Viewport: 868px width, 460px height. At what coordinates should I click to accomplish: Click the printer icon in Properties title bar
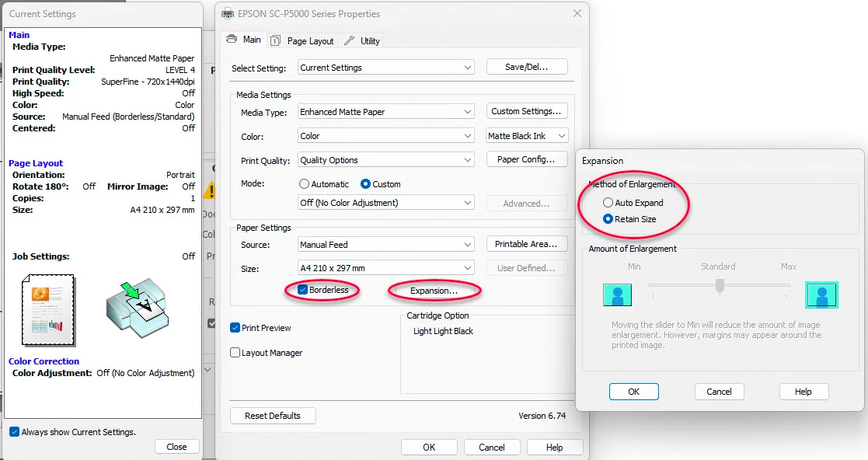[228, 14]
